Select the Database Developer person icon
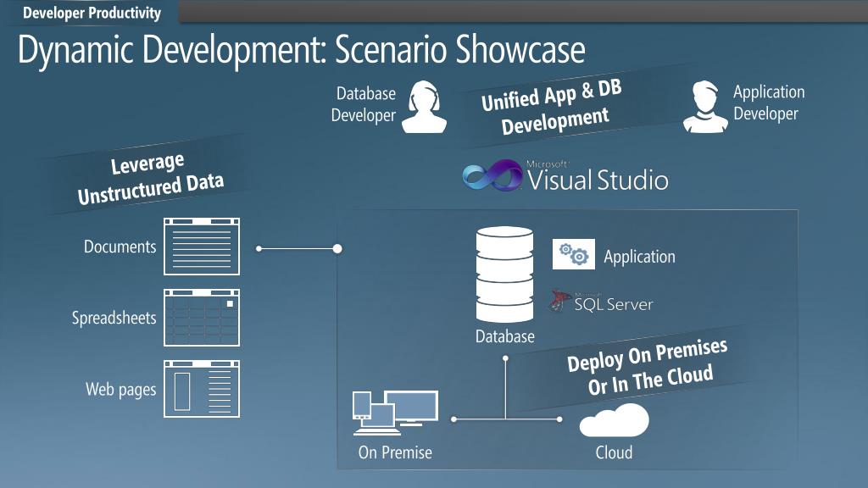The width and height of the screenshot is (868, 488). pos(424,107)
